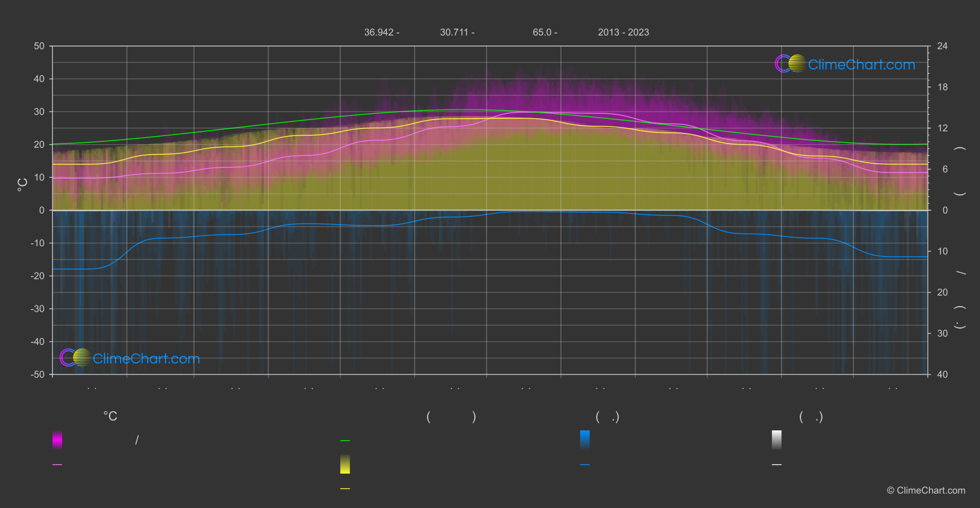This screenshot has height=508, width=980.
Task: Open the bottom-left ClimeChart.com text link
Action: coord(146,359)
